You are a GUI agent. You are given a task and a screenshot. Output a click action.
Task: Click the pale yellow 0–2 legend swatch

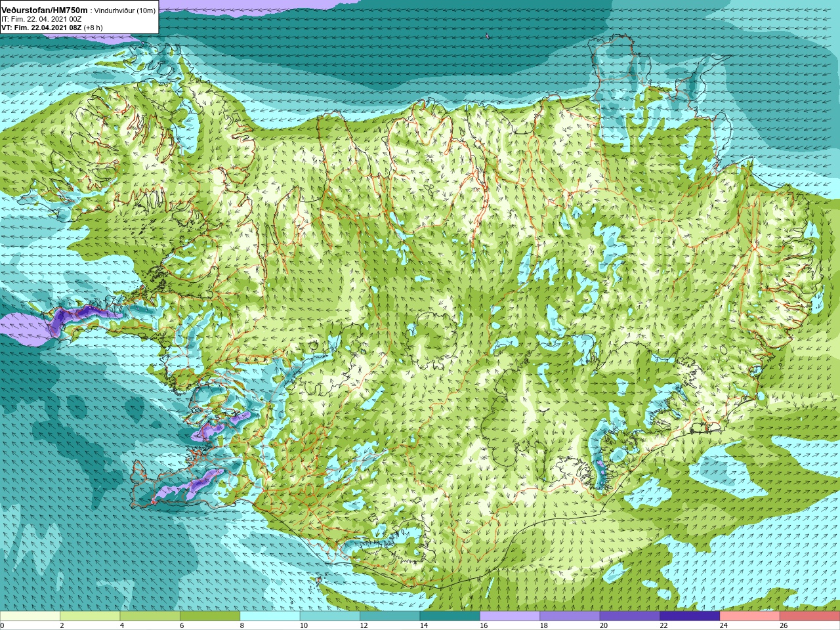coord(30,616)
